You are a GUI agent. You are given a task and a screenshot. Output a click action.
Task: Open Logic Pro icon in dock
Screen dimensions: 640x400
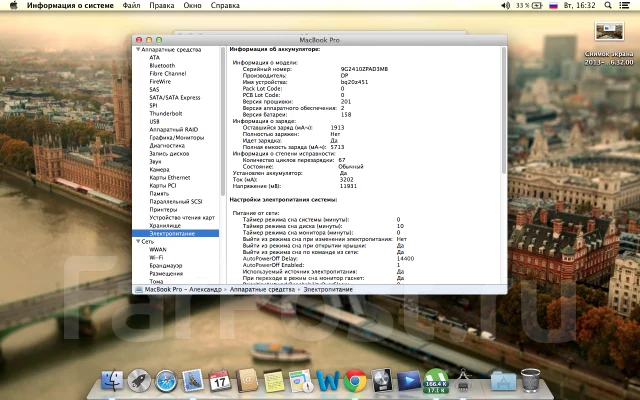(x=382, y=380)
